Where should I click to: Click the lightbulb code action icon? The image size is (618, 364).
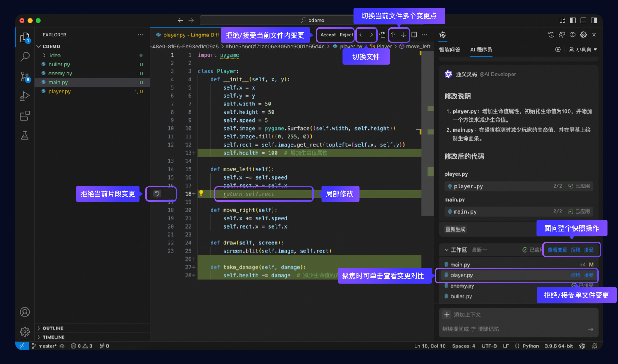pyautogui.click(x=201, y=193)
